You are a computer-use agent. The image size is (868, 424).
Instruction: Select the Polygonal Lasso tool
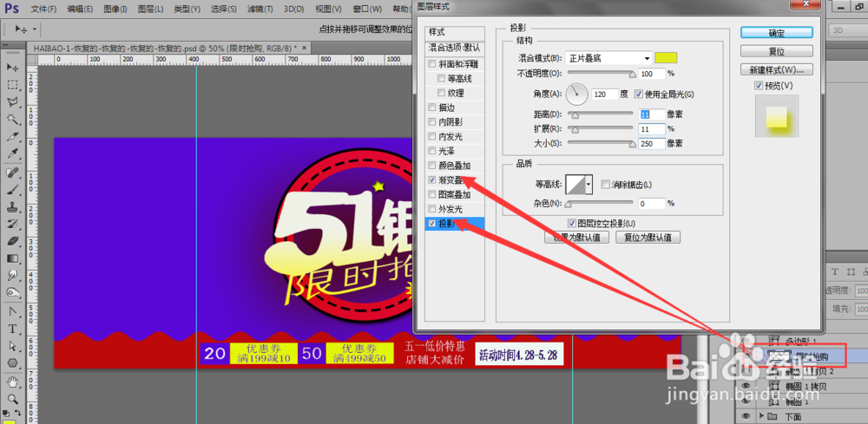[12, 101]
